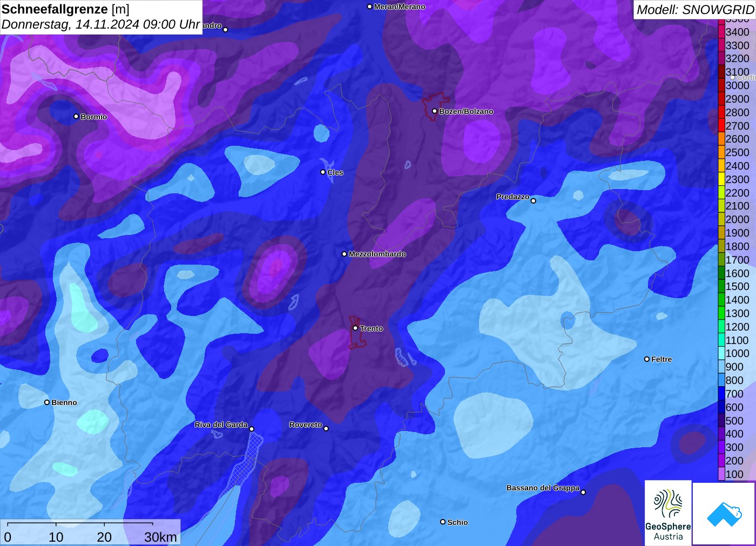
Task: Click the Schneefallgrenze [m] title
Action: click(x=65, y=9)
